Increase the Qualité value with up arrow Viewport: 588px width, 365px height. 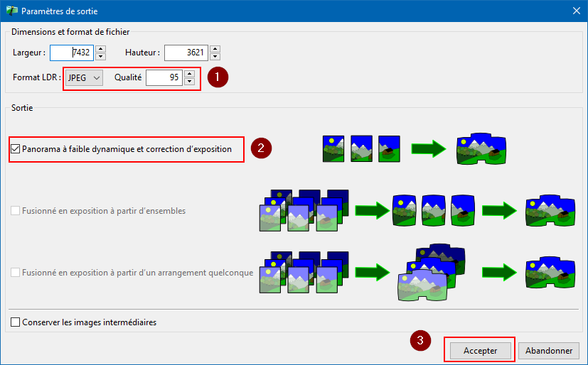190,74
